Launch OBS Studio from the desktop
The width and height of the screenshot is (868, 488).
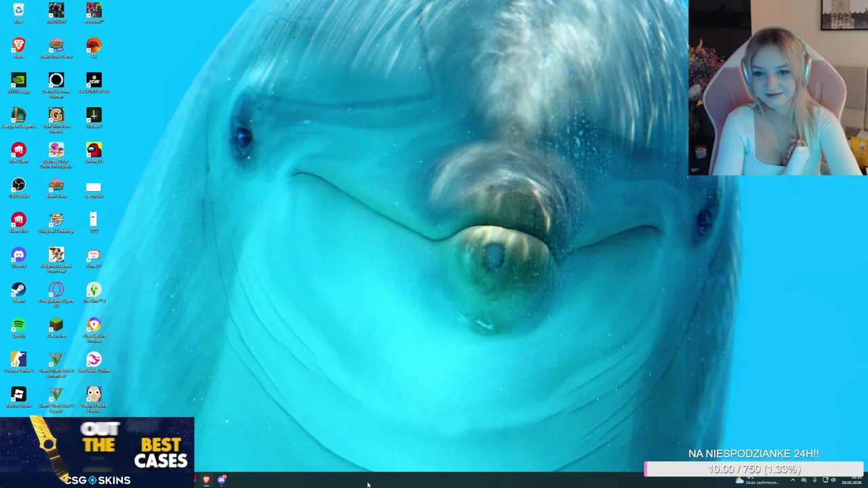pyautogui.click(x=18, y=188)
